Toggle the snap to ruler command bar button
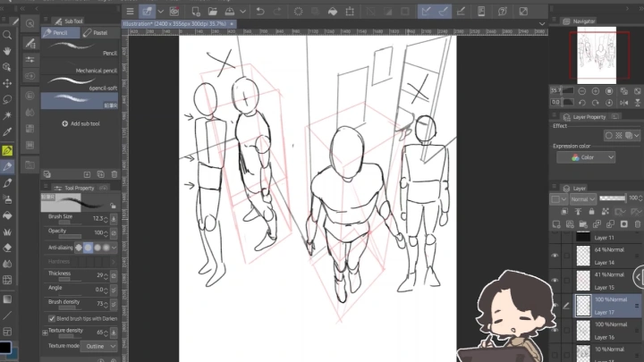Screen dimensions: 644x362 (x=426, y=12)
